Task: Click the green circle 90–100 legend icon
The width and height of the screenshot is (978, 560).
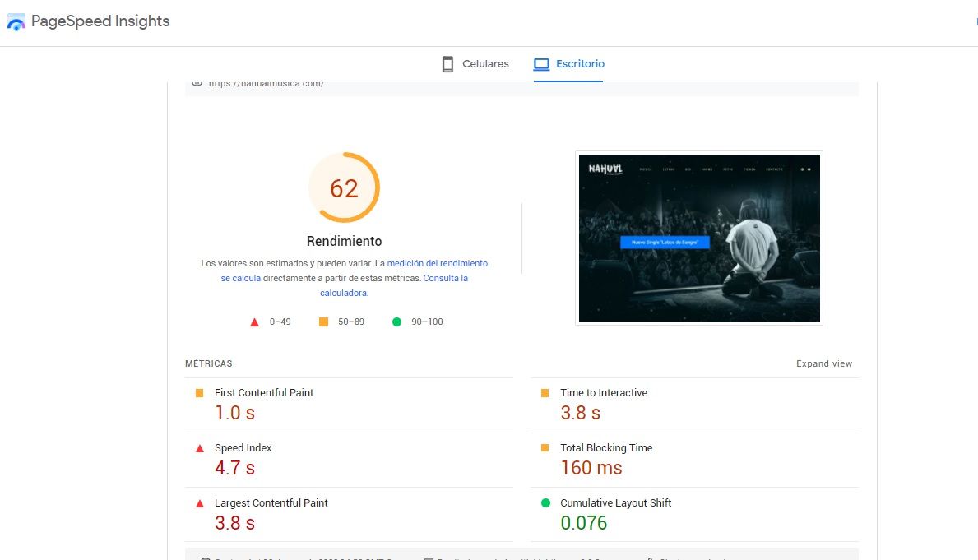Action: pyautogui.click(x=396, y=322)
